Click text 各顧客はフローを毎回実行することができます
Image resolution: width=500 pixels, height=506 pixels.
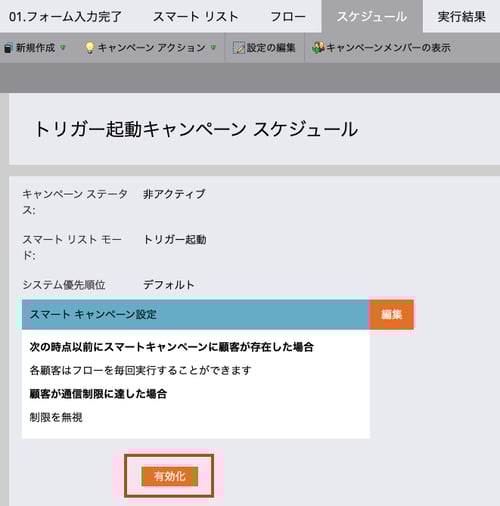pos(140,370)
